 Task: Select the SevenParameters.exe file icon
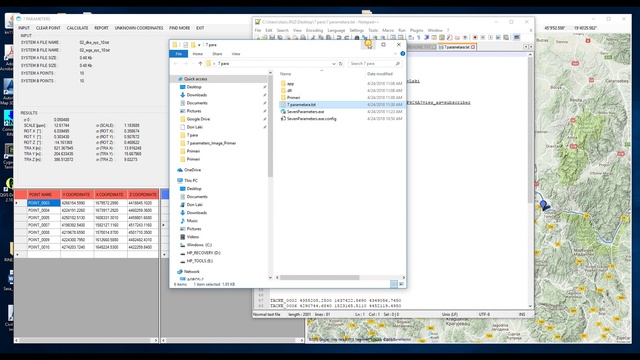pos(283,111)
